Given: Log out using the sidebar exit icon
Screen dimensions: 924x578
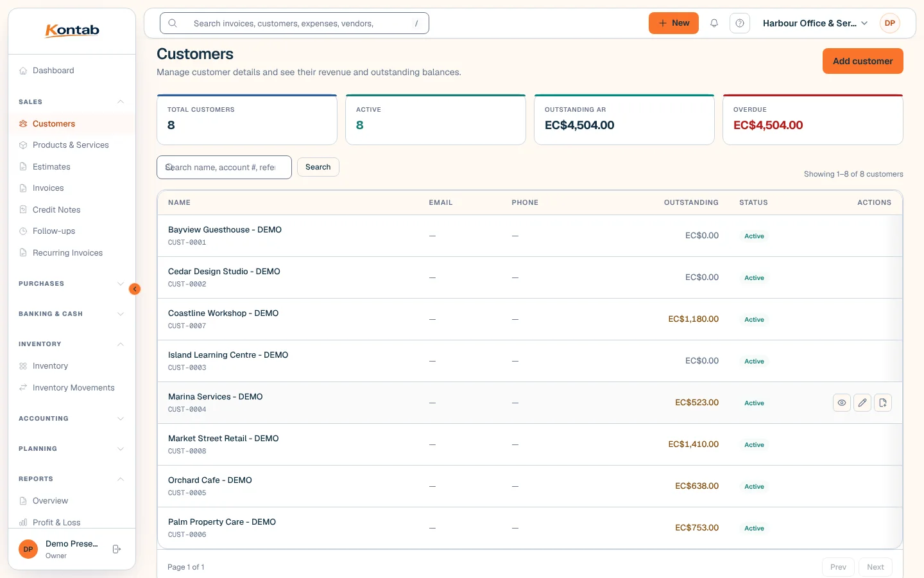Looking at the screenshot, I should [x=117, y=549].
